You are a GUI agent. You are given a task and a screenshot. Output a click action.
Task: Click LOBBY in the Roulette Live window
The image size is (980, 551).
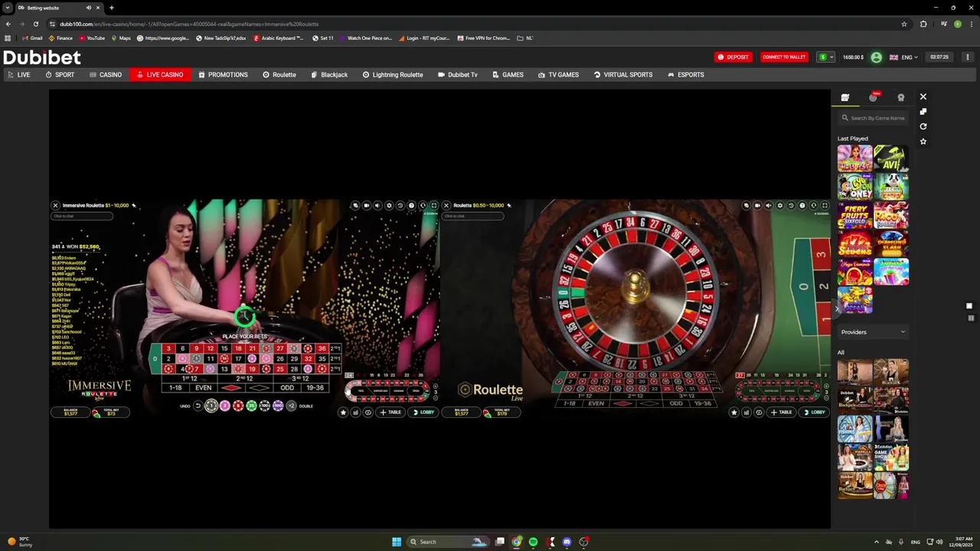pyautogui.click(x=815, y=412)
